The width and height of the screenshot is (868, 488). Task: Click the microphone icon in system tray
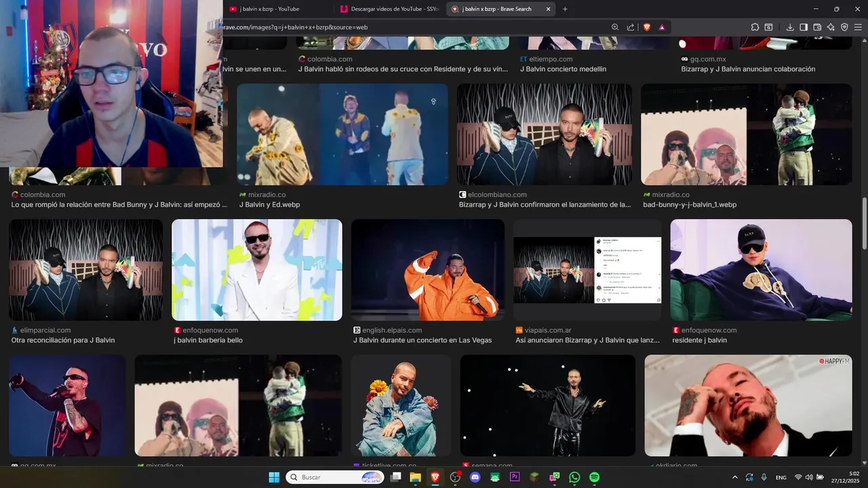point(764,477)
